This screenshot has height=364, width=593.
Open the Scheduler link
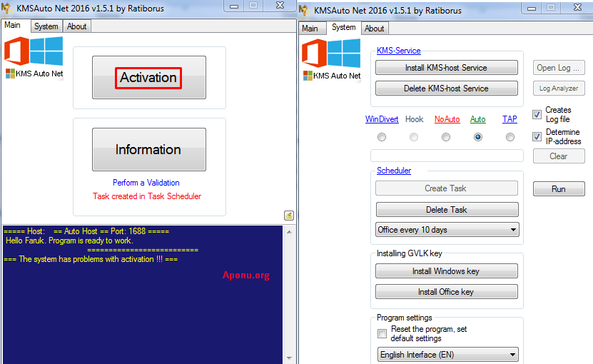point(394,171)
